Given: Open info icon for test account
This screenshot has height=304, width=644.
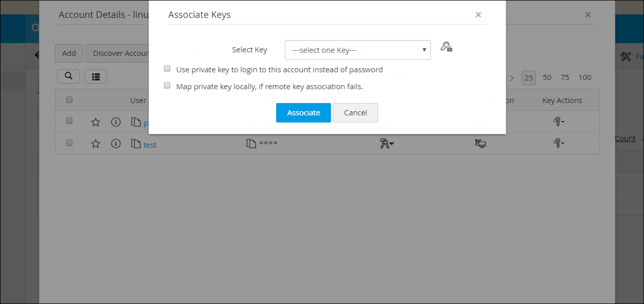Looking at the screenshot, I should click(116, 144).
